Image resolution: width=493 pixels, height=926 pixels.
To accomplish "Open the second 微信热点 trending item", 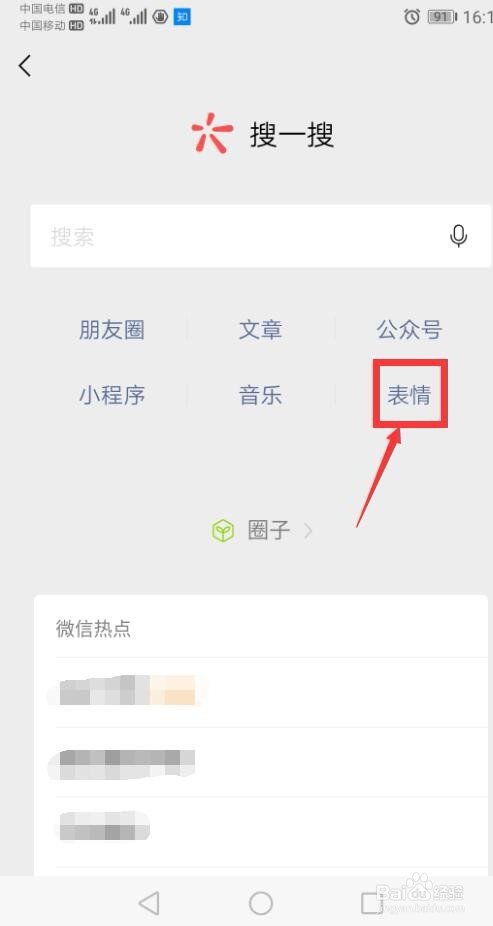I will 272,762.
